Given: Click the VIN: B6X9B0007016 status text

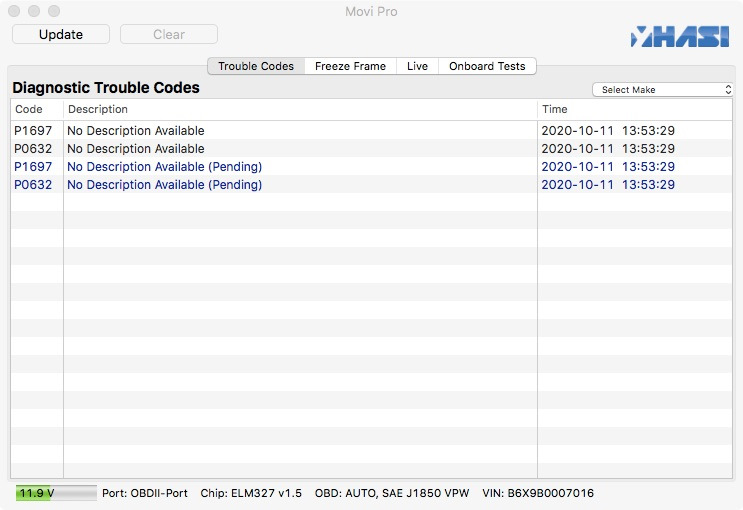Looking at the screenshot, I should (538, 493).
